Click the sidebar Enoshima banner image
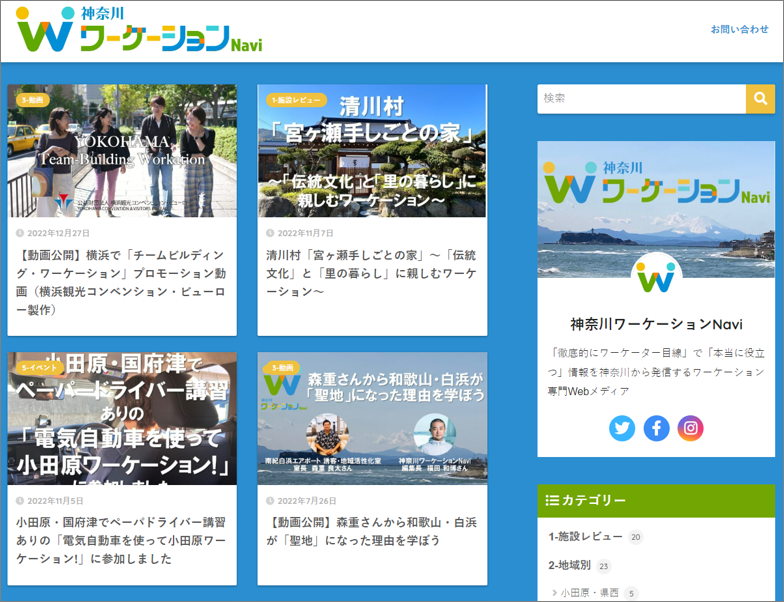Image resolution: width=784 pixels, height=602 pixels. [x=656, y=209]
